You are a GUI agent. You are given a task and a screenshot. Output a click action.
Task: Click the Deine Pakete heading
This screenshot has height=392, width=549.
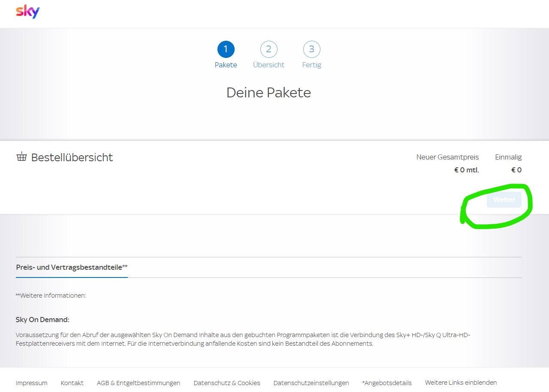pyautogui.click(x=268, y=93)
